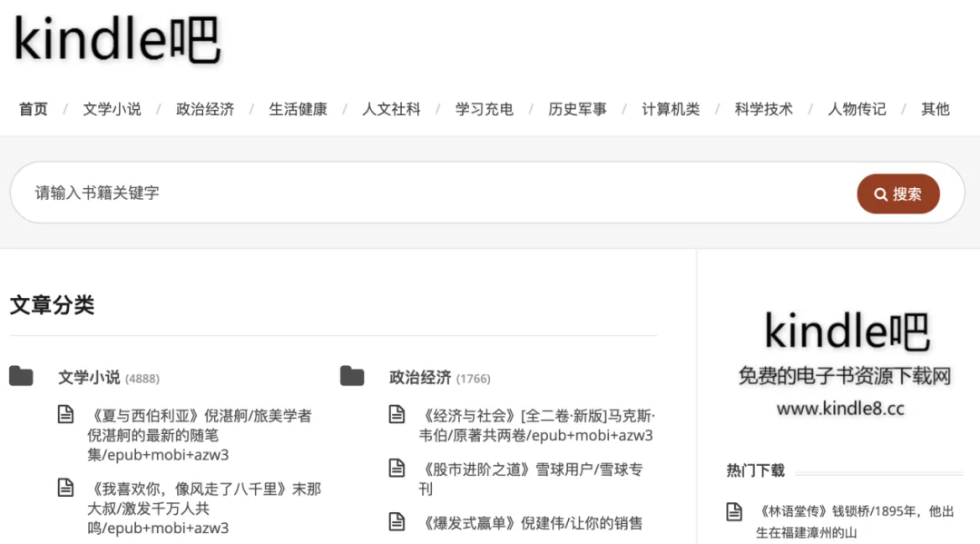Image resolution: width=980 pixels, height=544 pixels.
Task: Choose 计算机类 from the navigation bar
Action: 671,109
